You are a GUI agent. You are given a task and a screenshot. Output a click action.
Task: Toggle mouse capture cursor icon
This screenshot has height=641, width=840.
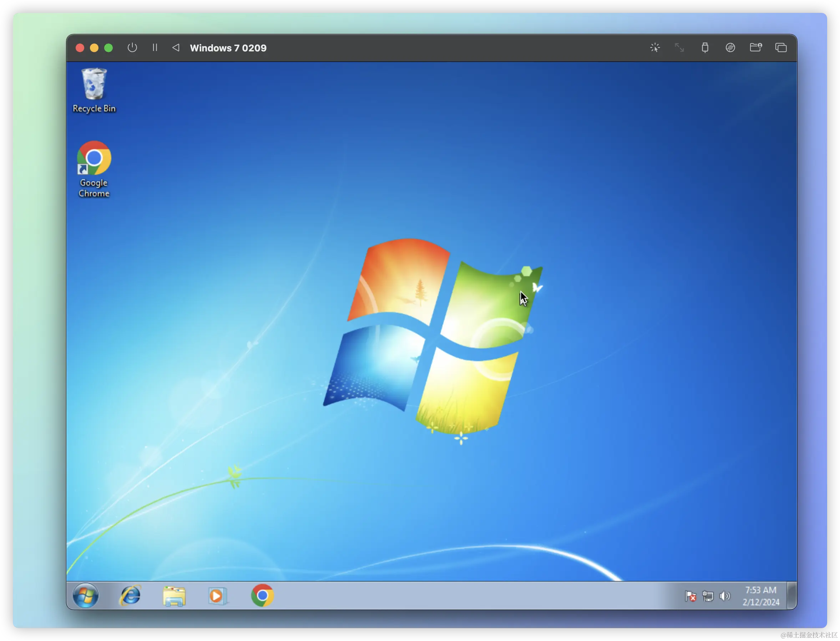click(x=654, y=48)
